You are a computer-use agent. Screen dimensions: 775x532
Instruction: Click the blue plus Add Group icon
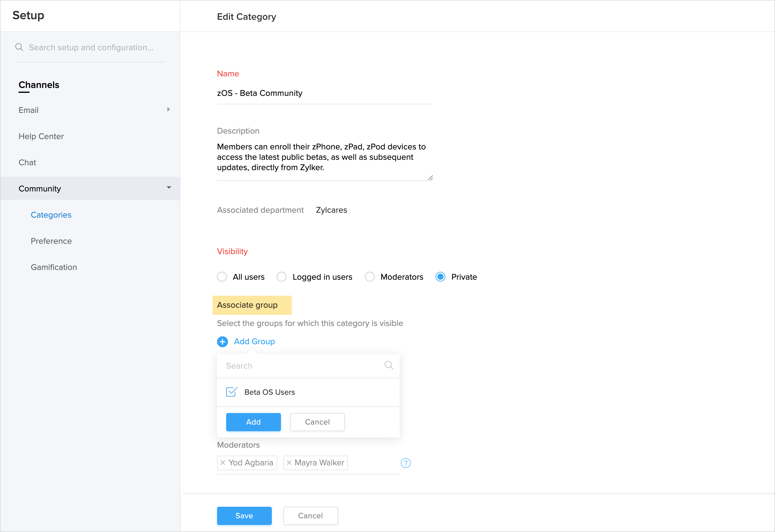click(x=223, y=342)
